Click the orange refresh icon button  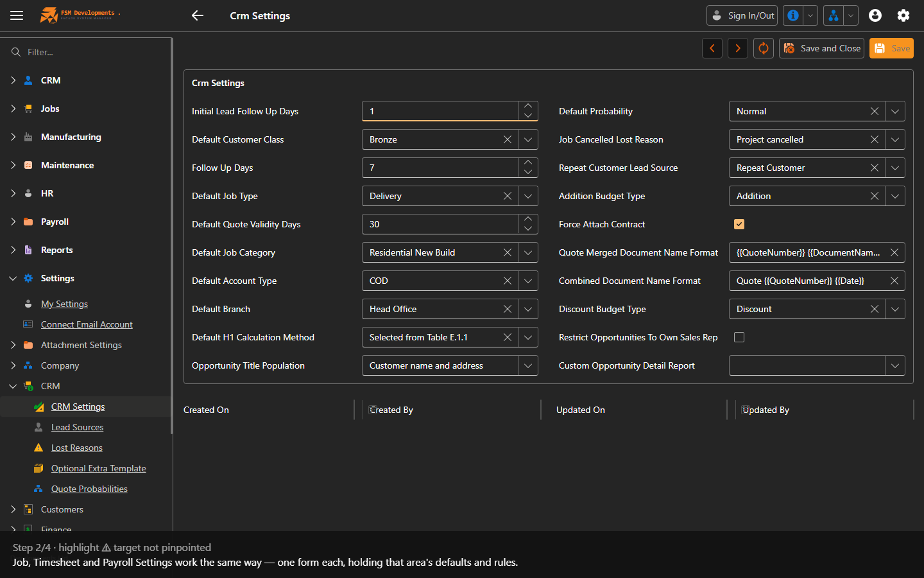(x=764, y=48)
